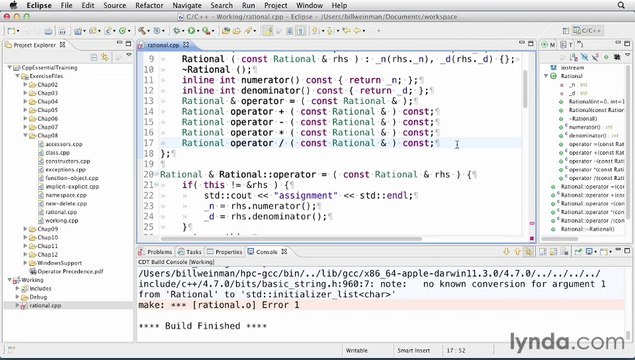This screenshot has height=360, width=635.
Task: Toggle Mark Occurrences in toolbar
Action: (268, 31)
